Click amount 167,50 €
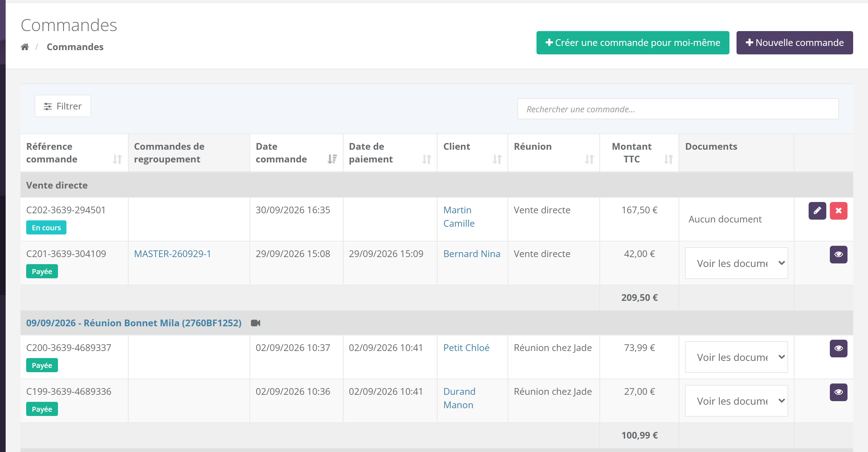Screen dimensions: 868x452 (639, 210)
